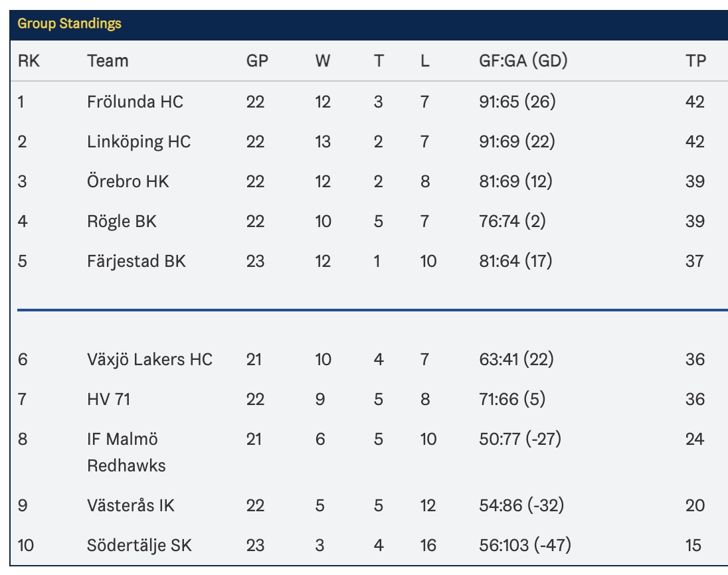
Task: Open Växjö Lakers HC team link
Action: (x=149, y=360)
